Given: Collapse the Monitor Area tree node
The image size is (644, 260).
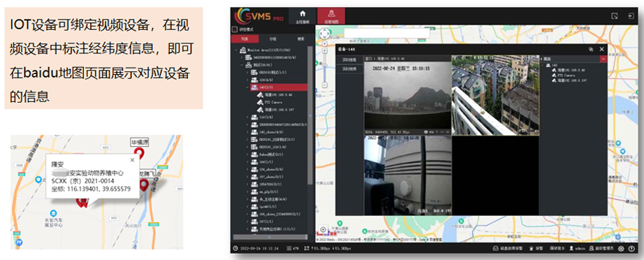Looking at the screenshot, I should point(236,50).
